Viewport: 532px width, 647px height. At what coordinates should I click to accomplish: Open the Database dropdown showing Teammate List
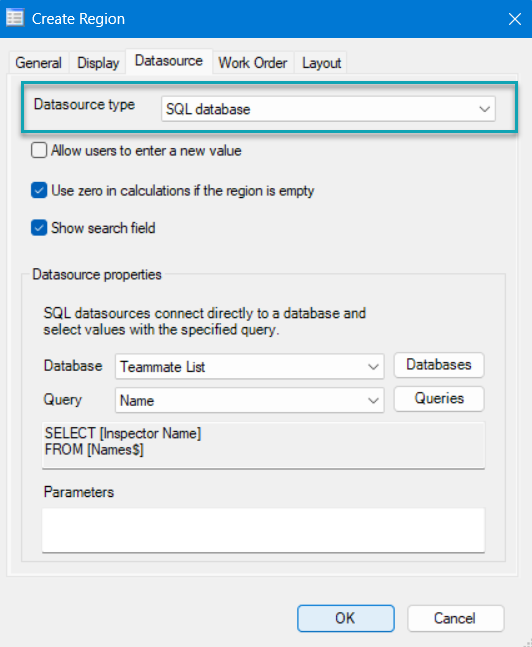(x=250, y=366)
